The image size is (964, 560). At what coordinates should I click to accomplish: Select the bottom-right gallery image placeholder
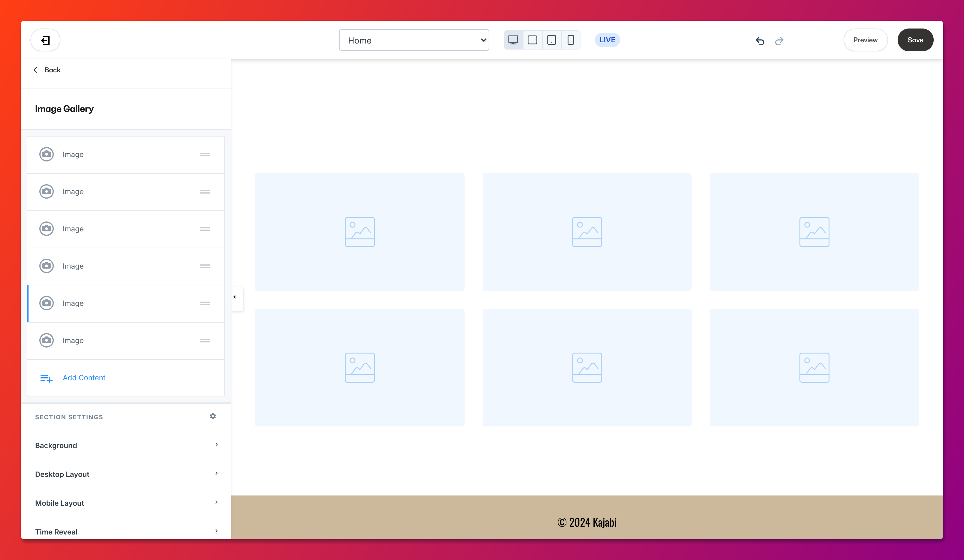tap(814, 367)
